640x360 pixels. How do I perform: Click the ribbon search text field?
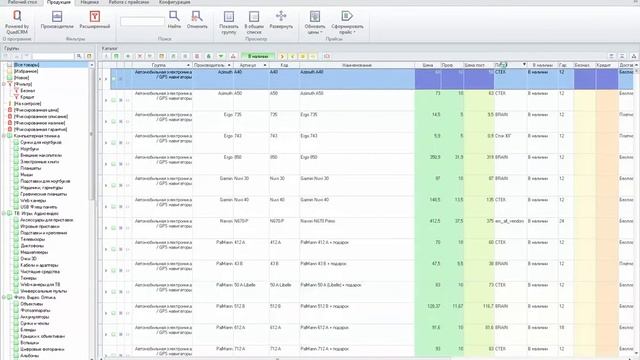(142, 21)
